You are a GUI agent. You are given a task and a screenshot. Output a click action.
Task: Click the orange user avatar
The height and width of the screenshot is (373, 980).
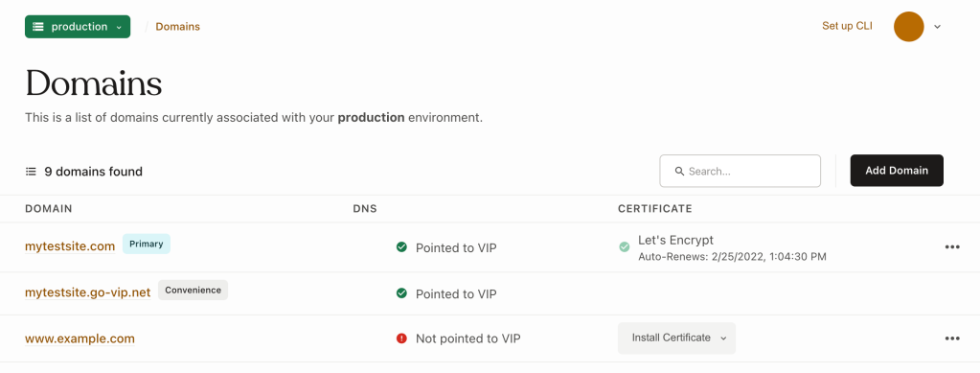point(909,27)
